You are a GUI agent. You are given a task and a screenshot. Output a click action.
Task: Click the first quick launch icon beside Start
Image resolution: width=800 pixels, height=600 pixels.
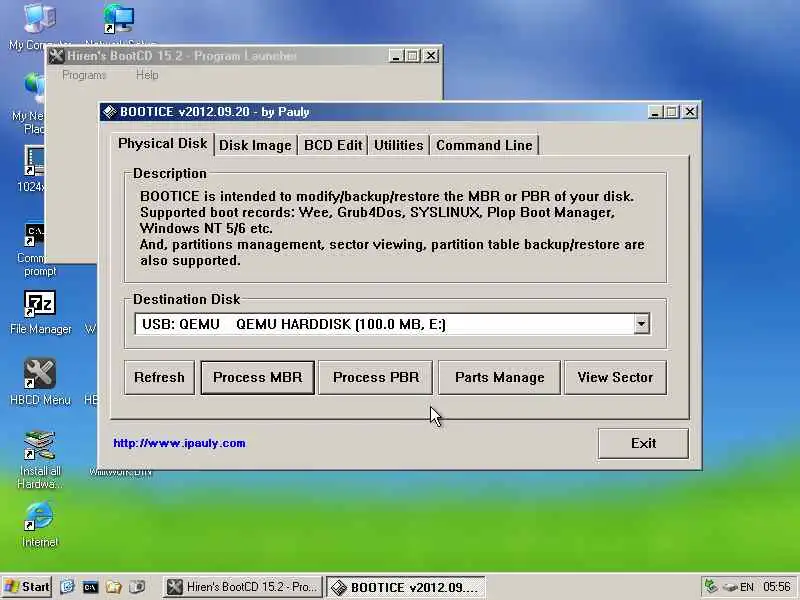coord(67,587)
